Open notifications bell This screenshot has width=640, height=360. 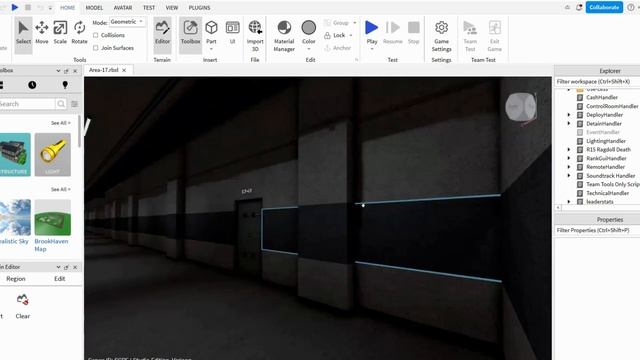click(x=579, y=7)
